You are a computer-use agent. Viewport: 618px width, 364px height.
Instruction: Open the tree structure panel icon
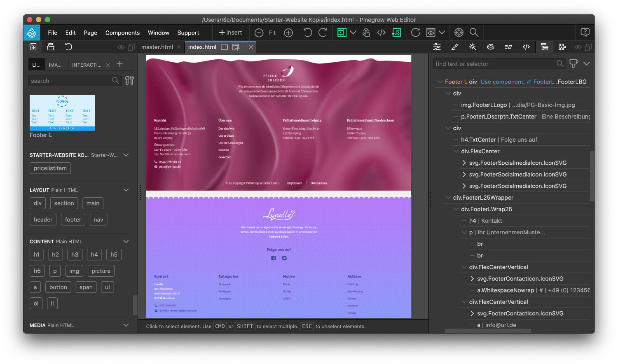point(545,47)
